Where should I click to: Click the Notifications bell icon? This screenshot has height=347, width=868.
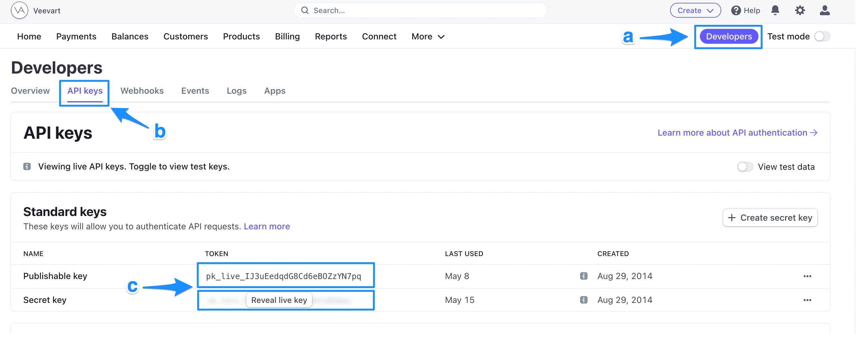click(776, 10)
